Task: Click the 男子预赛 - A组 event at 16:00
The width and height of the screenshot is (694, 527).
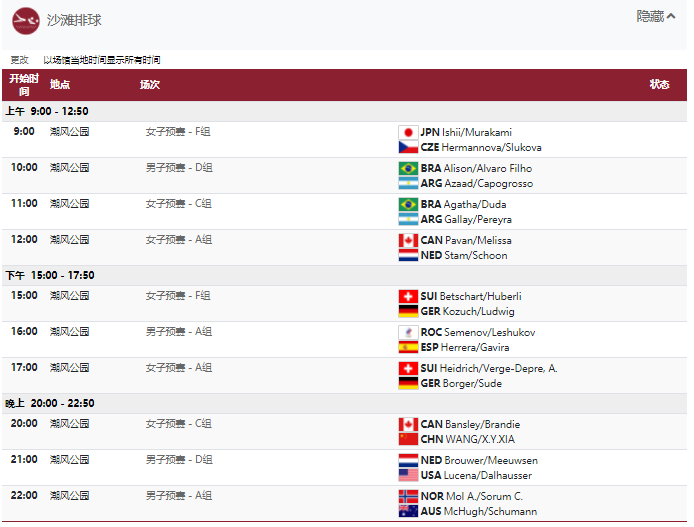Action: pos(179,331)
